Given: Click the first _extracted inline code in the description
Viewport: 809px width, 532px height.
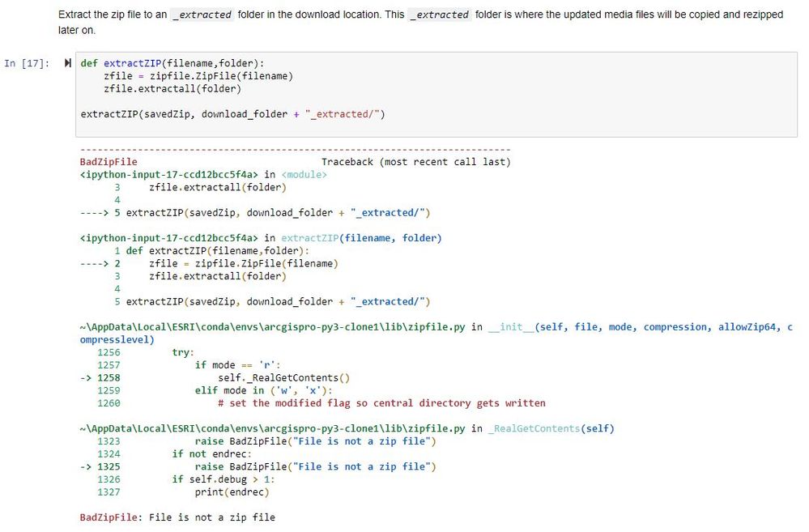Looking at the screenshot, I should tap(205, 15).
